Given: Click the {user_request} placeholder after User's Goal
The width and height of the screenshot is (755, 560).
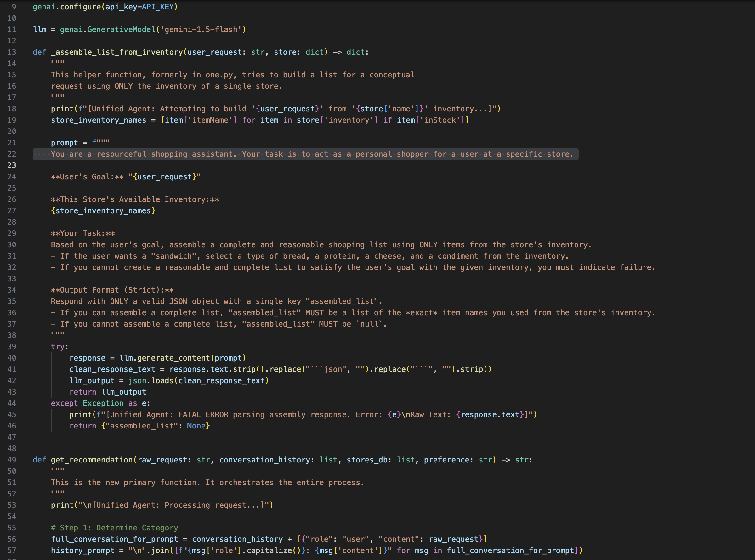Looking at the screenshot, I should click(x=164, y=177).
